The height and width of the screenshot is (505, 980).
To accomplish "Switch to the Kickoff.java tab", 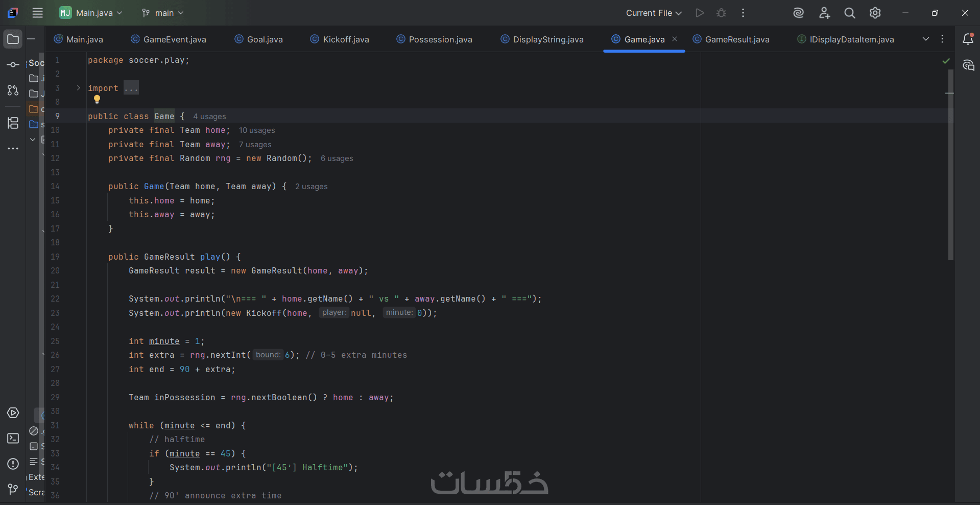I will click(340, 39).
